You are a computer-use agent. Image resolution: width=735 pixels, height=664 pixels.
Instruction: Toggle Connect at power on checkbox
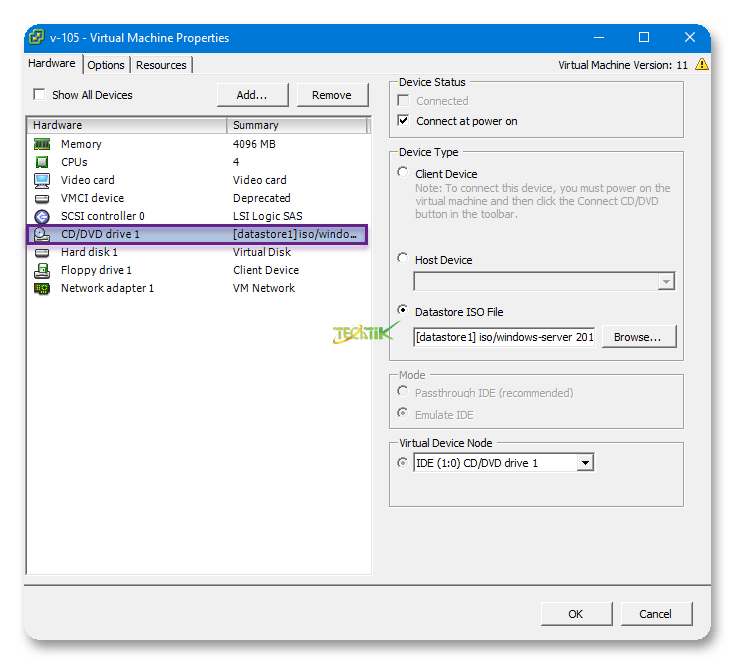coord(403,121)
